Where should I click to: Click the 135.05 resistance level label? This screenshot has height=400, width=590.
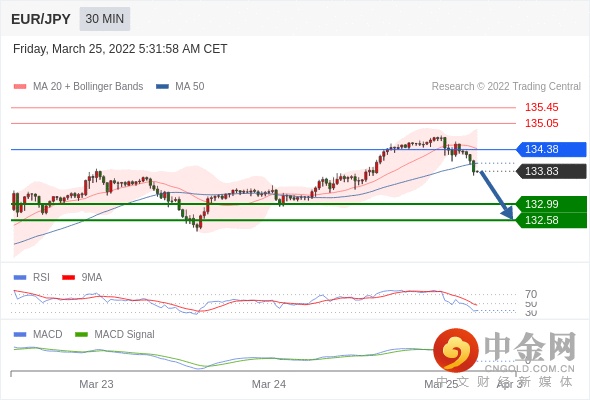[541, 123]
